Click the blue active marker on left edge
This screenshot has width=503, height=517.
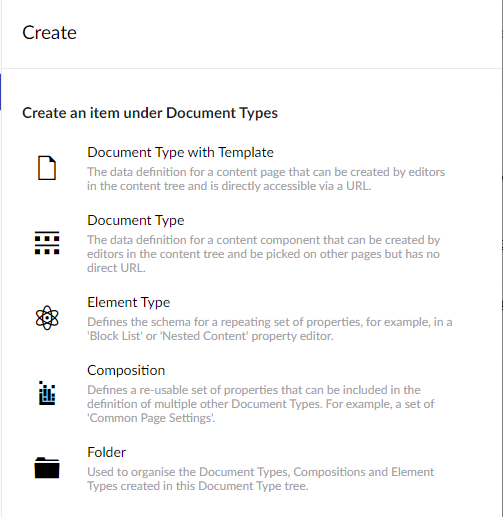[x=1, y=92]
